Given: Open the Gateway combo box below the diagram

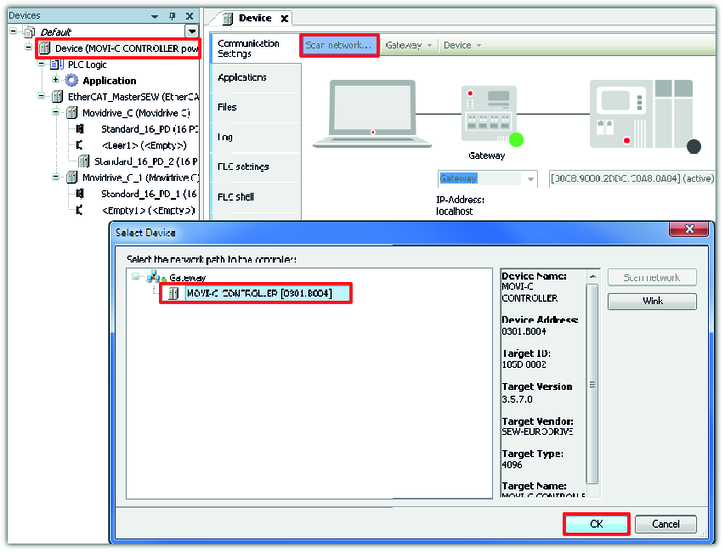Looking at the screenshot, I should pyautogui.click(x=487, y=179).
